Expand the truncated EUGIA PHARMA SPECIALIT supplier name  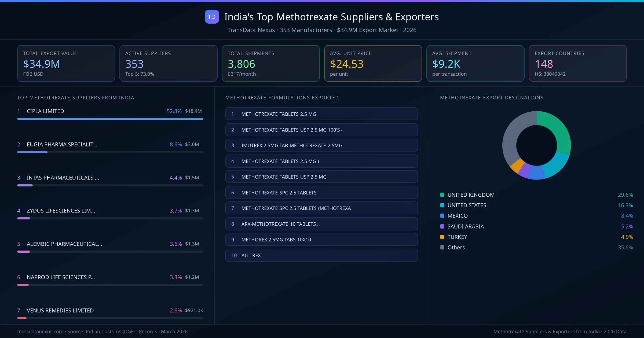tap(62, 144)
